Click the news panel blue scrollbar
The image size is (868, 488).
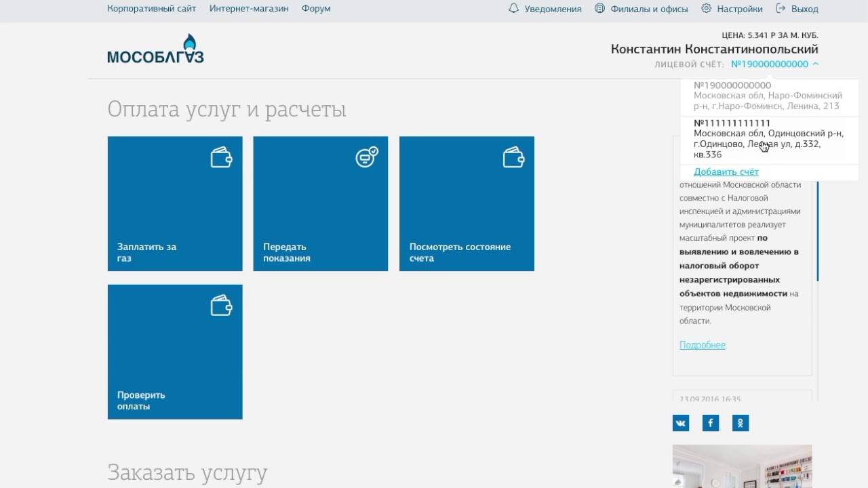coord(818,230)
